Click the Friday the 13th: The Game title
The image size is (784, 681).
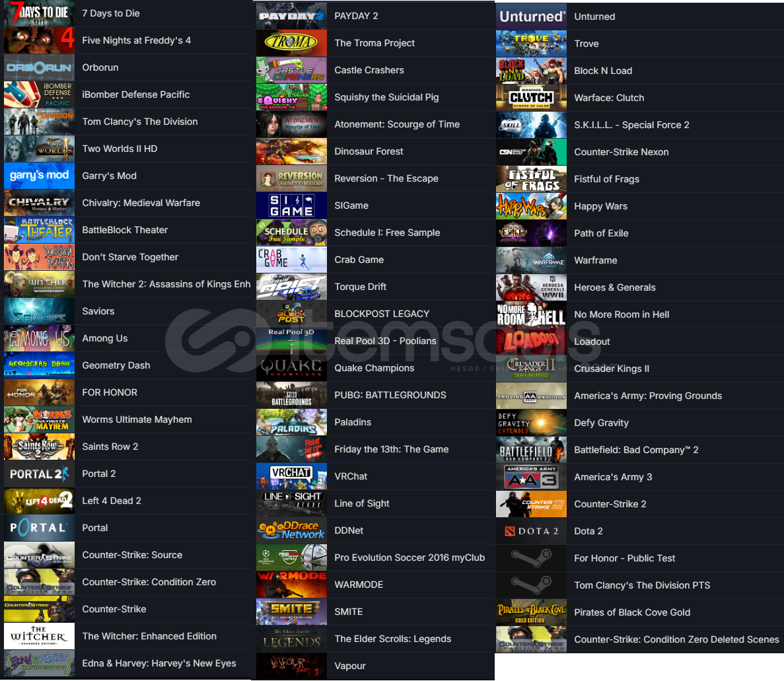coord(392,449)
